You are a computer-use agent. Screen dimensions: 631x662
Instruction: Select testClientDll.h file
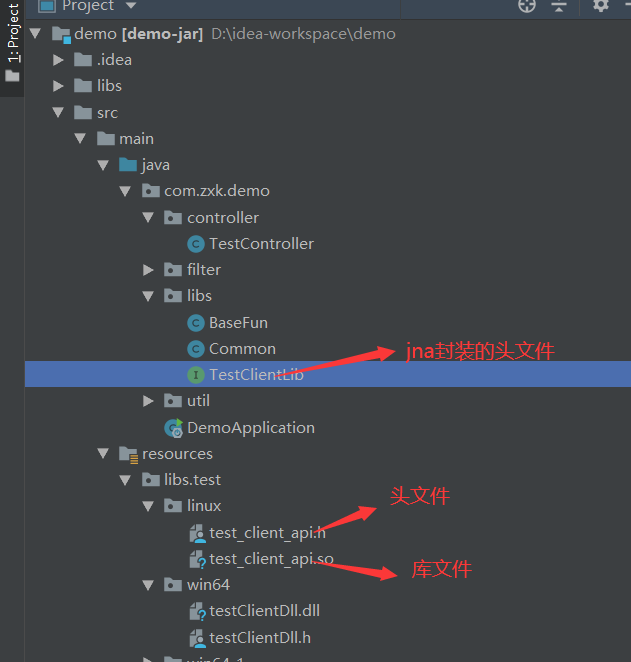(260, 638)
